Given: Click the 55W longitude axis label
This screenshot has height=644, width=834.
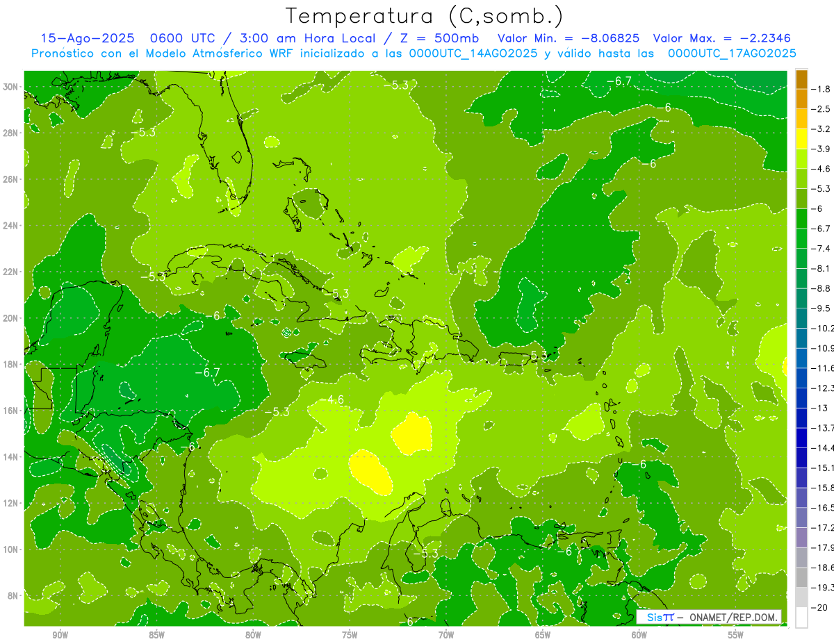Looking at the screenshot, I should click(x=736, y=635).
